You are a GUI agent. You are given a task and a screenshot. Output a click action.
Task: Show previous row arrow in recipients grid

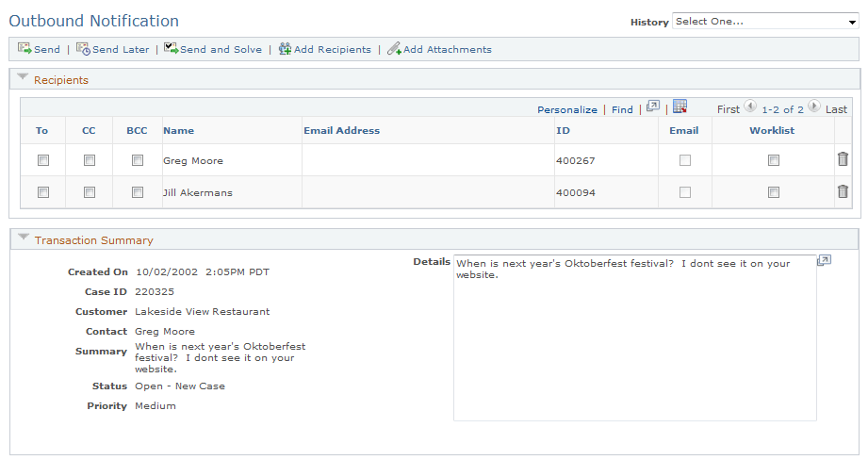pyautogui.click(x=750, y=106)
